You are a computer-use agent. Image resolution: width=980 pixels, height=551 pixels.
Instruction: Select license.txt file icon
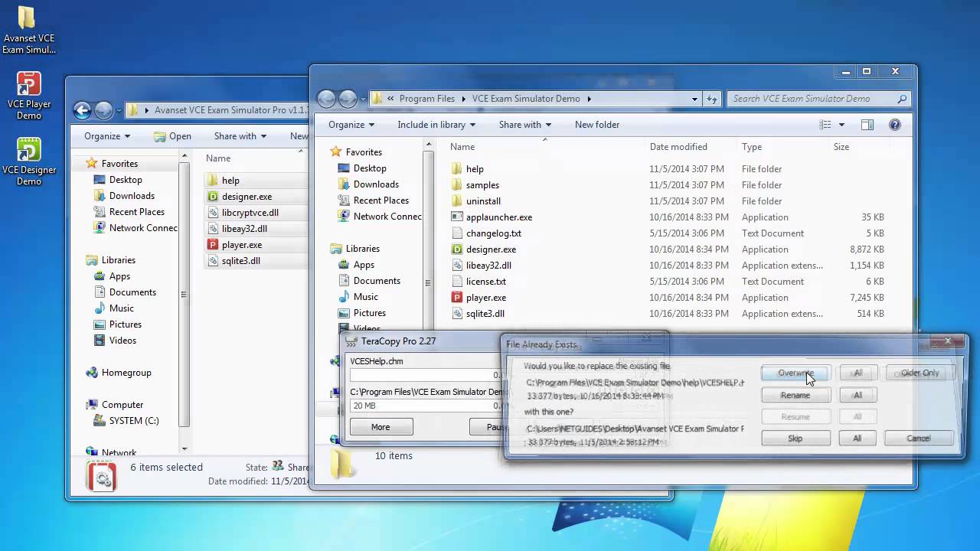pos(457,282)
